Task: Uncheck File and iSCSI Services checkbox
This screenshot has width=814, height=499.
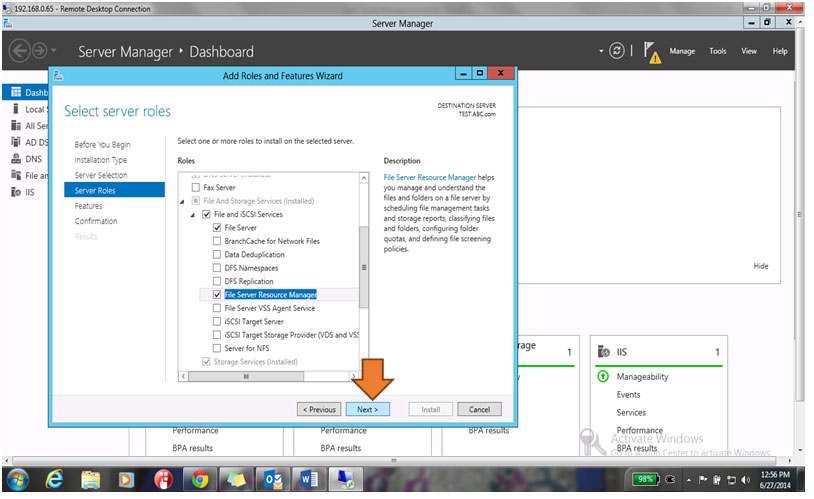Action: (206, 214)
